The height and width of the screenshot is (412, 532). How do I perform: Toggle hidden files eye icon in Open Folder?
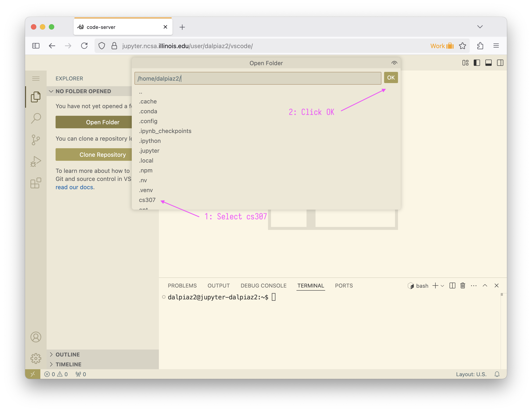coord(394,63)
